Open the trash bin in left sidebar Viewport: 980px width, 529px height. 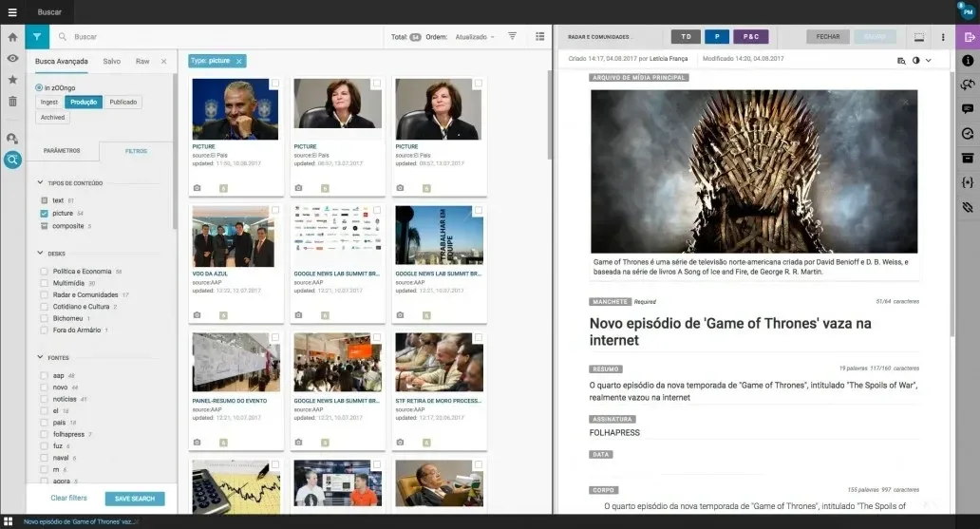click(12, 102)
